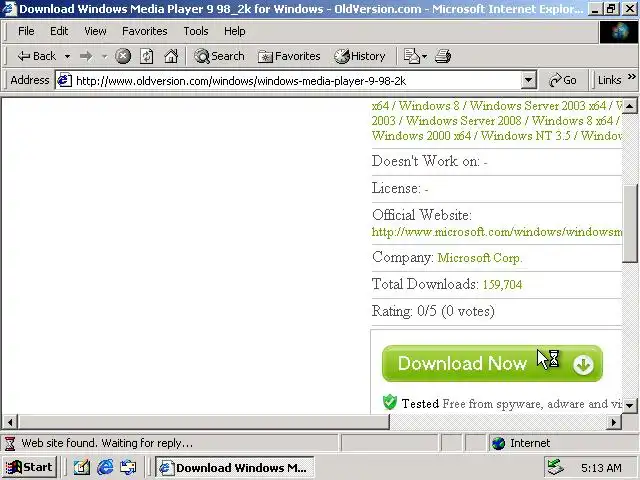Click the Internet zone globe in status bar
This screenshot has height=480, width=640.
pos(498,443)
